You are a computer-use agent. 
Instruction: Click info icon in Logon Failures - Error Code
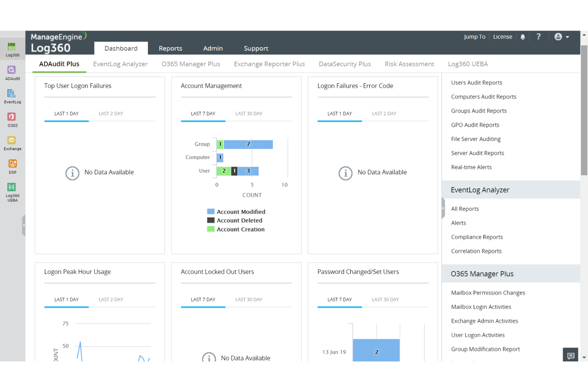click(x=346, y=173)
